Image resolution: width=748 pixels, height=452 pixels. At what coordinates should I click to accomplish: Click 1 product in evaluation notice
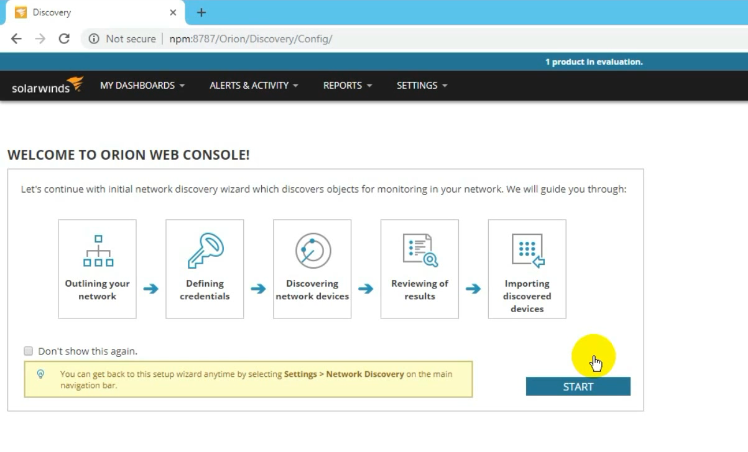pyautogui.click(x=594, y=62)
